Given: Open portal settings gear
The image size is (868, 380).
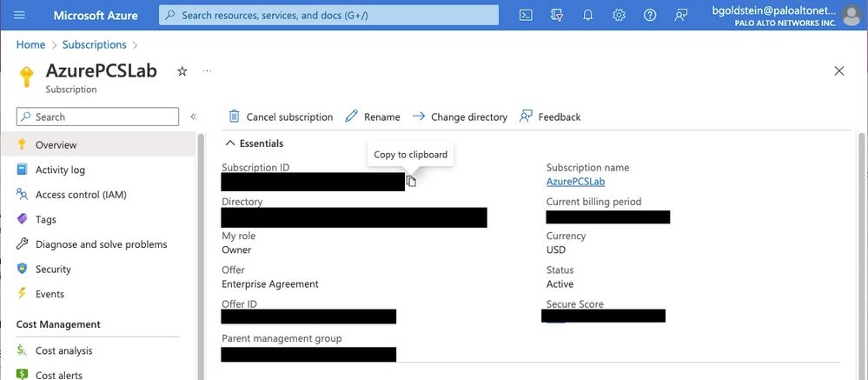Looking at the screenshot, I should click(x=619, y=15).
